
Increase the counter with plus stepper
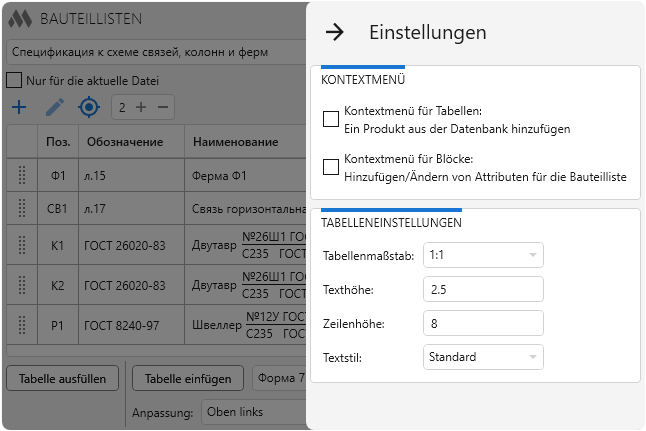click(141, 107)
